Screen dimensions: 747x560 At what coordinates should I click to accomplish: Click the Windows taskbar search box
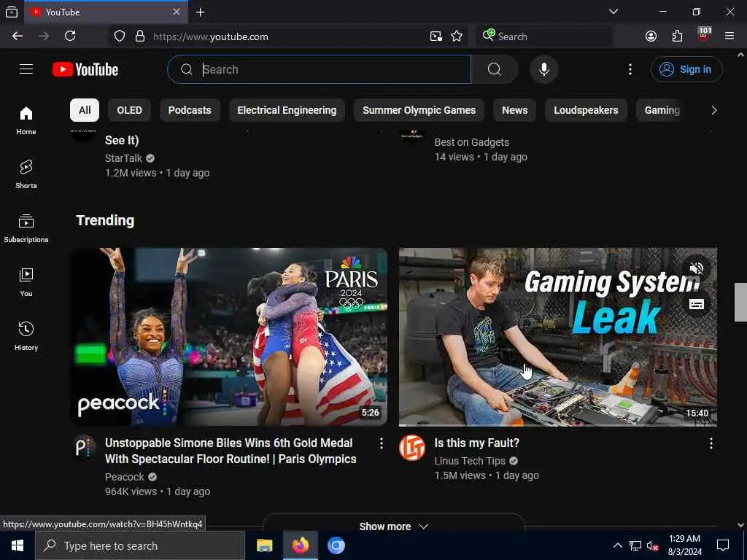(141, 545)
